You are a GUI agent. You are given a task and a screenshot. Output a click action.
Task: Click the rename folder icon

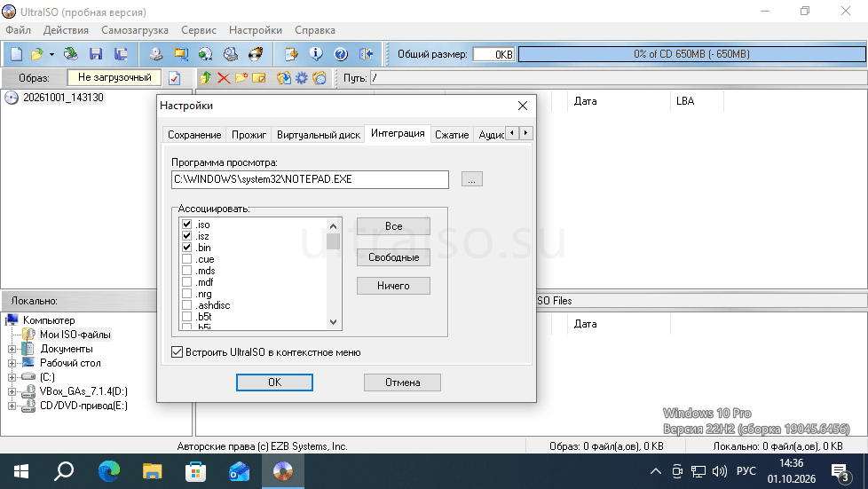tap(259, 78)
